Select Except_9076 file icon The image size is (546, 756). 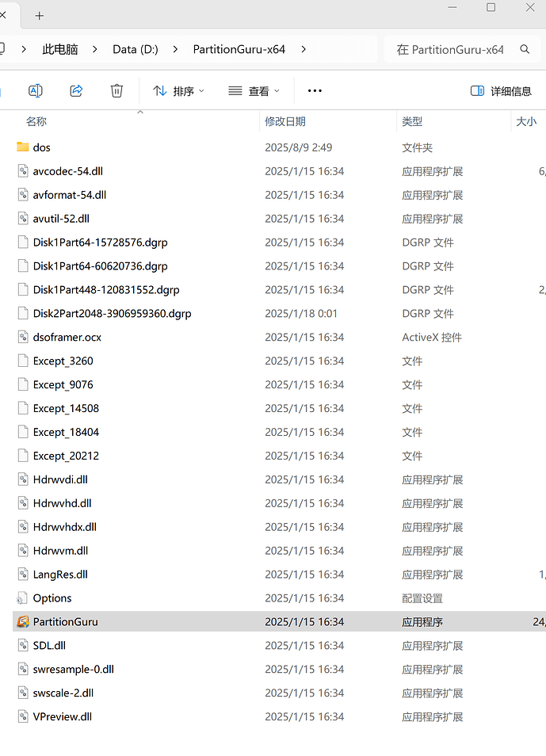tap(23, 384)
